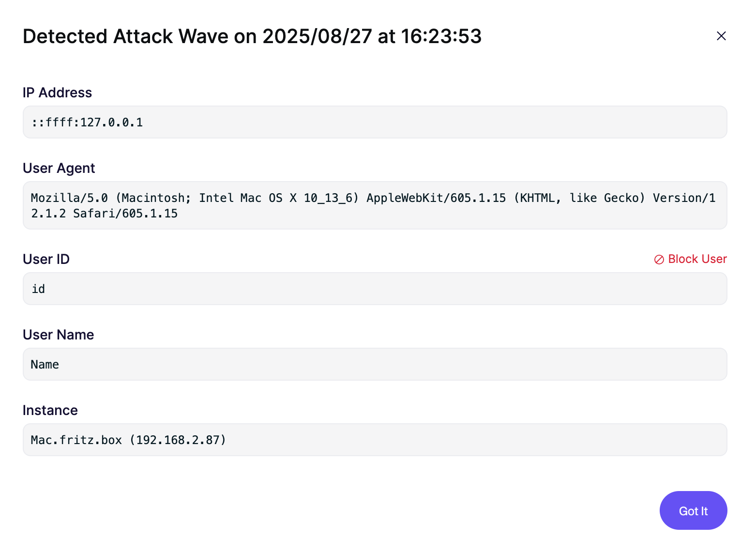The width and height of the screenshot is (756, 554).
Task: Click the User Name label
Action: coord(58,335)
